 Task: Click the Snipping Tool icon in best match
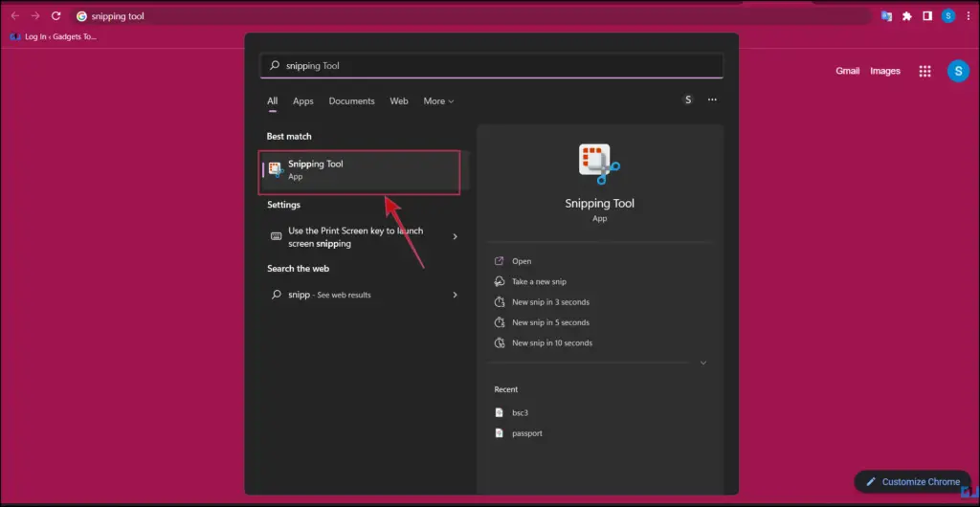click(276, 170)
